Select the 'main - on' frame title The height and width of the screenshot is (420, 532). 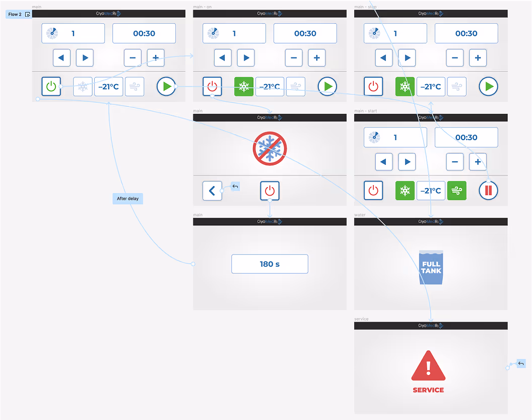202,7
